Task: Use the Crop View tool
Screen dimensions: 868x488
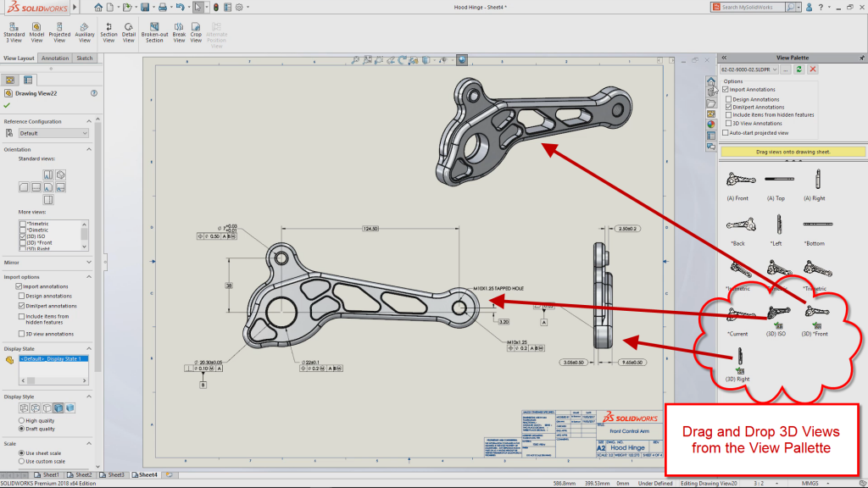Action: (x=196, y=33)
